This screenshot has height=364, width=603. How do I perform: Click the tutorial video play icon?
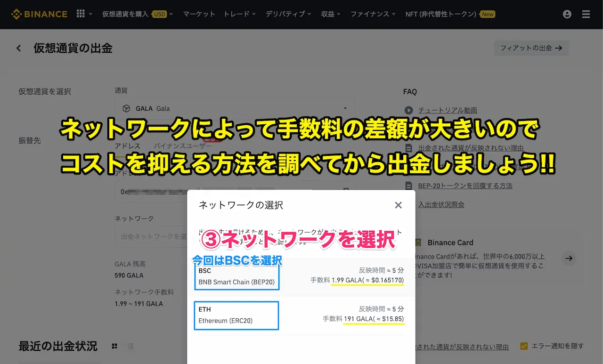pos(409,110)
